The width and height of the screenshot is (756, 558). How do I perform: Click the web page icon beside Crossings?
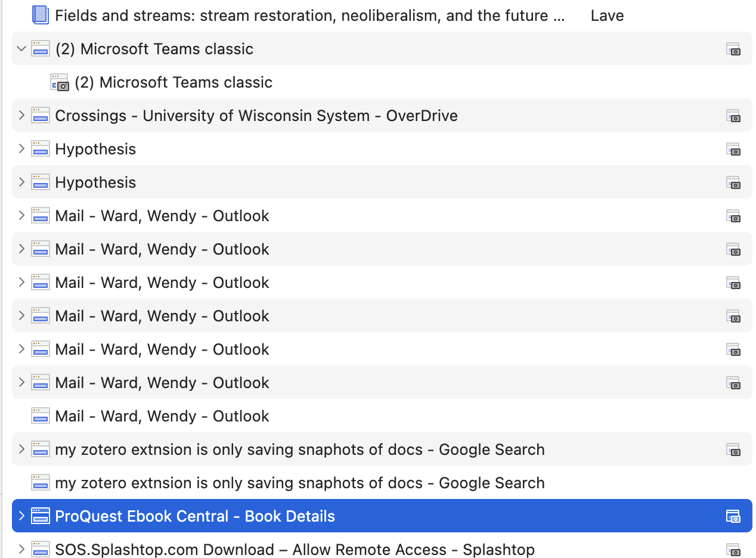click(x=41, y=115)
